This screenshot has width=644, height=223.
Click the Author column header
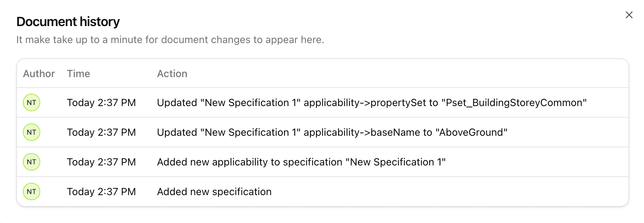[x=39, y=74]
